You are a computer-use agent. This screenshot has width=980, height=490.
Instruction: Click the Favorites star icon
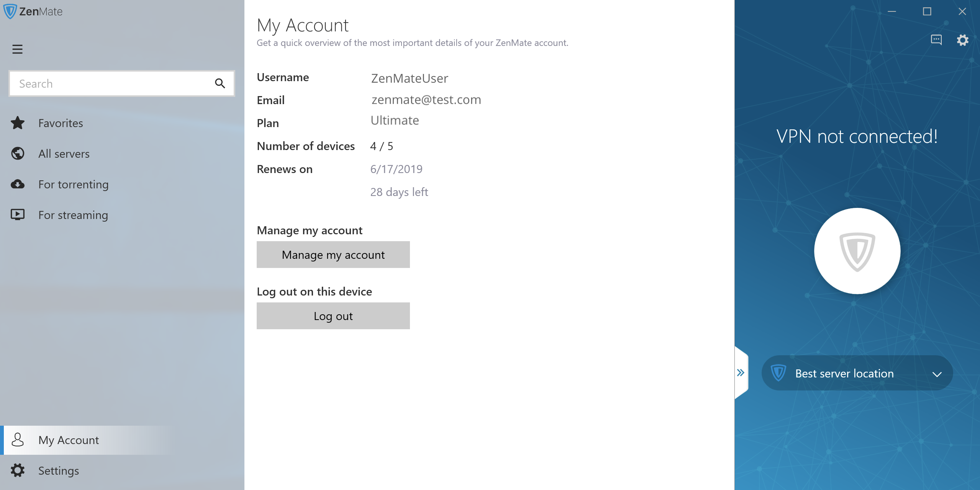pyautogui.click(x=18, y=123)
